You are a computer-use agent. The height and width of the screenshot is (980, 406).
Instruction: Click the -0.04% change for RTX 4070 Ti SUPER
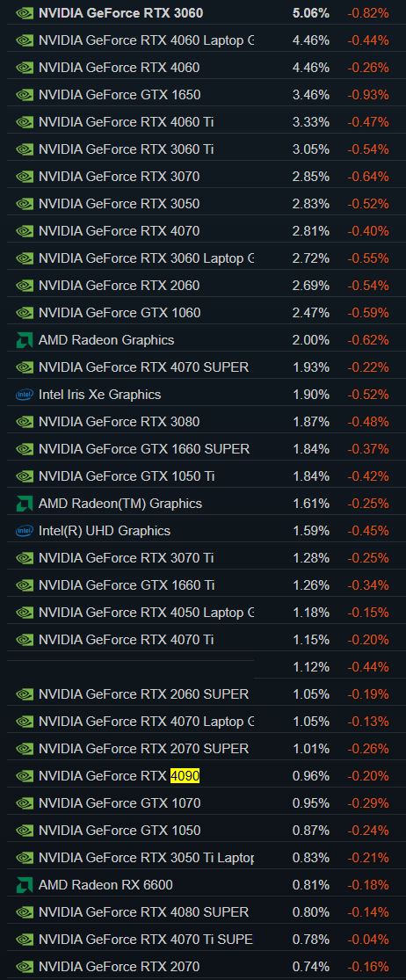(368, 940)
